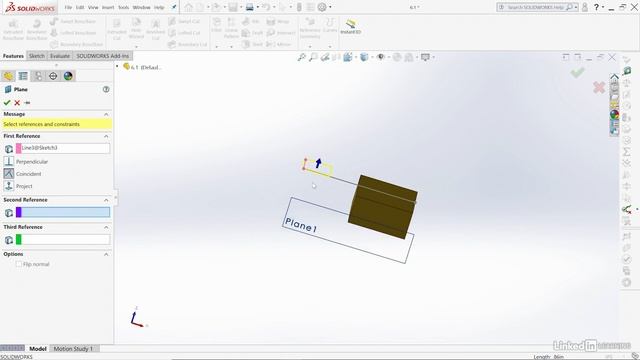The width and height of the screenshot is (640, 360).
Task: Click the Zoom to Fit icon
Action: [301, 57]
